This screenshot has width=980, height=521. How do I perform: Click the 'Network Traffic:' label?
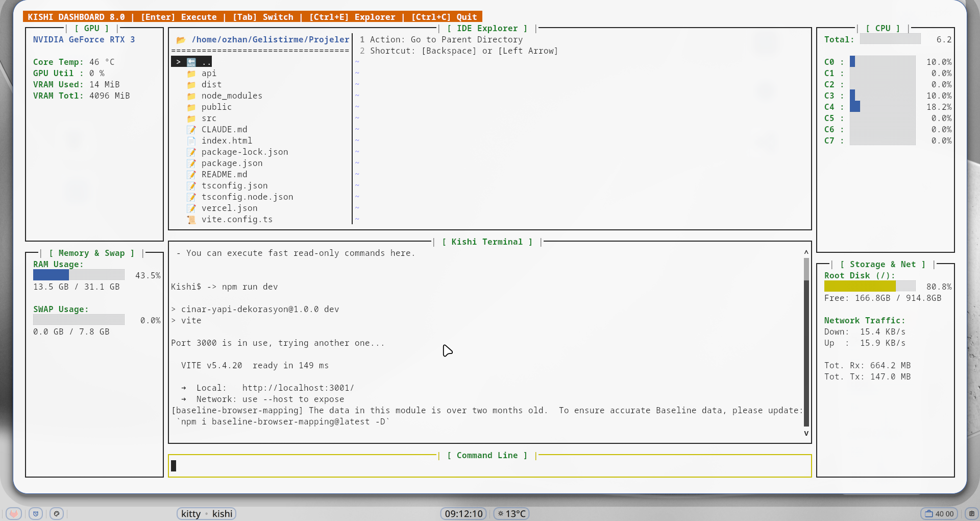pos(865,321)
